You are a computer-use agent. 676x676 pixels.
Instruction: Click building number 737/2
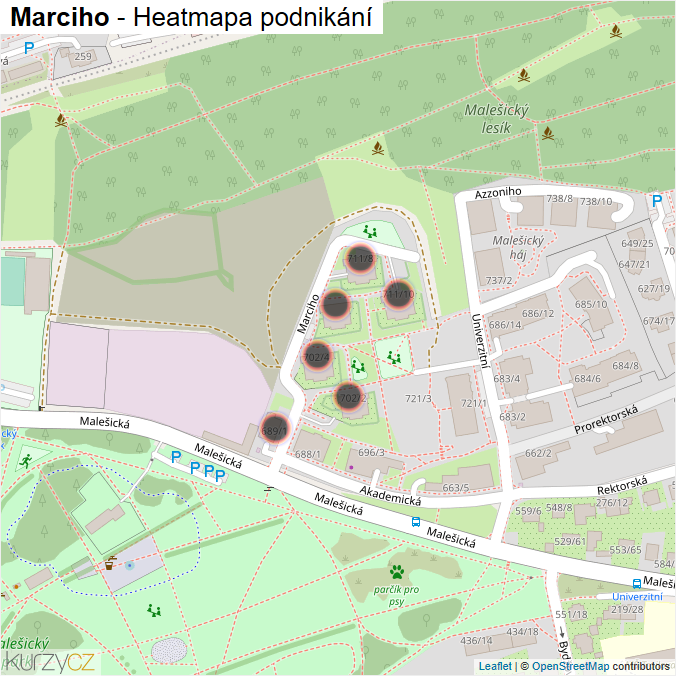pos(499,281)
